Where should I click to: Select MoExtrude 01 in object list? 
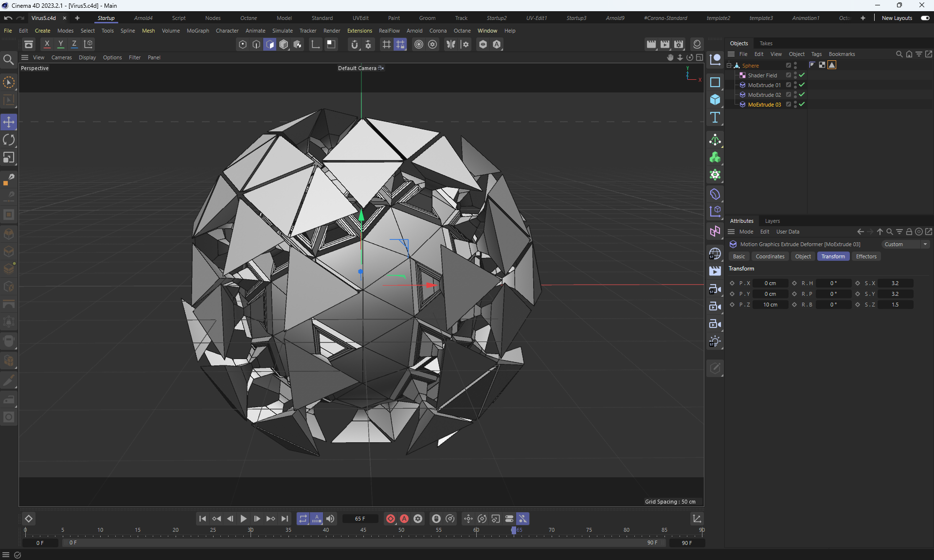(x=764, y=85)
